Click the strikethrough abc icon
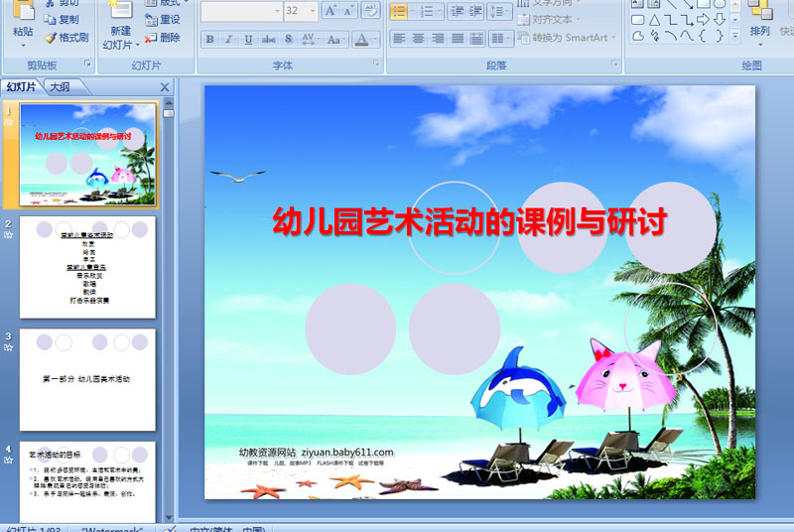Screen dimensions: 794x532 268,39
